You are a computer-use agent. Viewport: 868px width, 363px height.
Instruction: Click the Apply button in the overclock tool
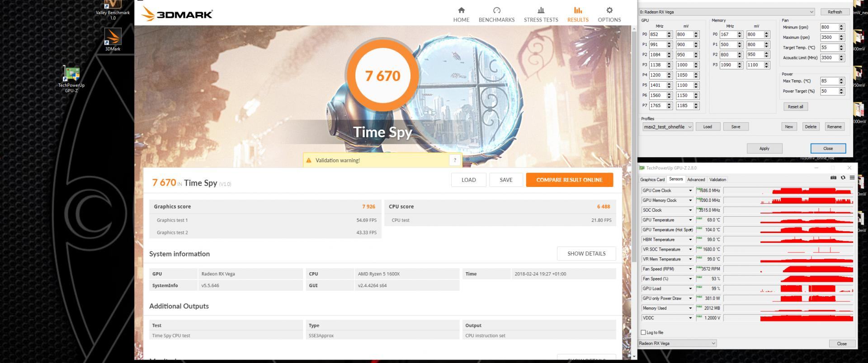coord(764,149)
